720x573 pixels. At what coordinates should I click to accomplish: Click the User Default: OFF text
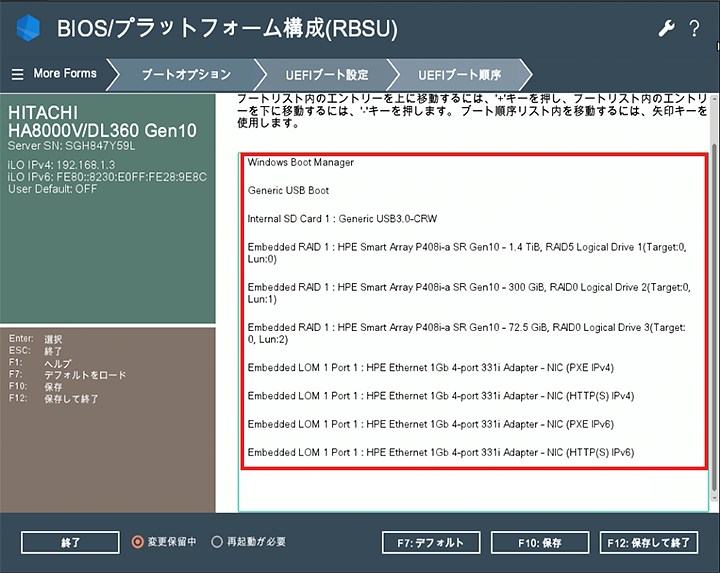click(52, 189)
